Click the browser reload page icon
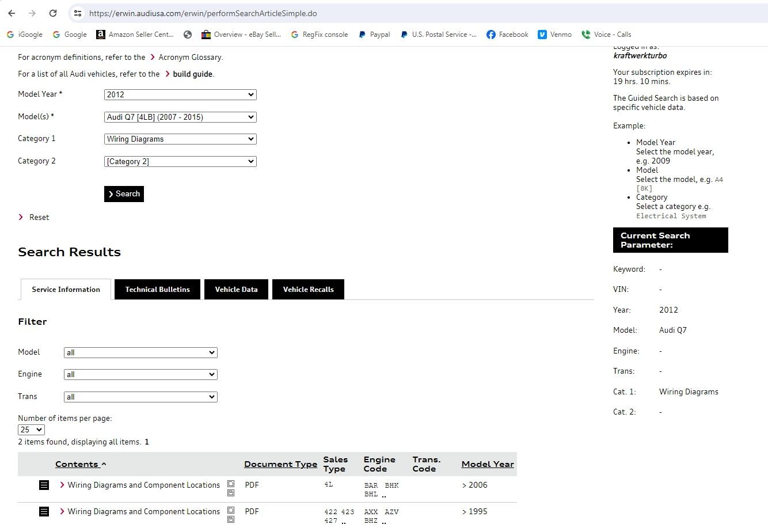Screen dimensions: 768x532 (x=53, y=13)
